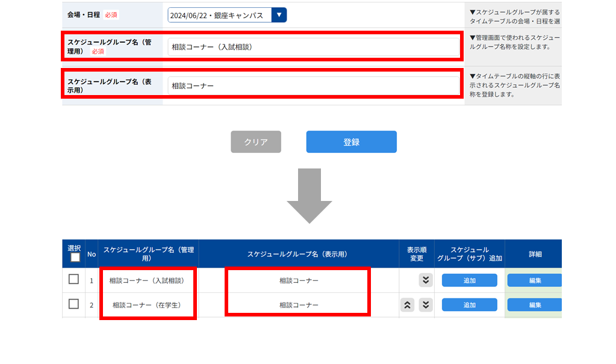Image resolution: width=616 pixels, height=364 pixels.
Task: Open the 会場・日程 dropdown arrow
Action: point(279,15)
